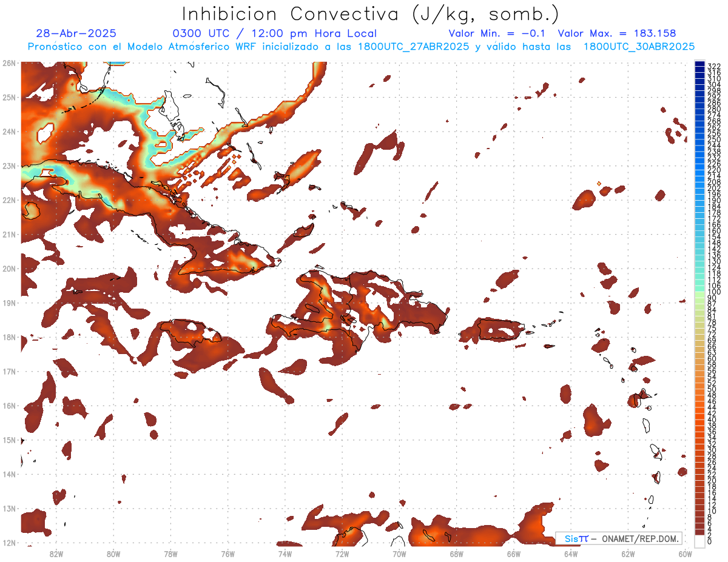The width and height of the screenshot is (728, 562).
Task: Click the '14N' latitude label
Action: coord(8,474)
